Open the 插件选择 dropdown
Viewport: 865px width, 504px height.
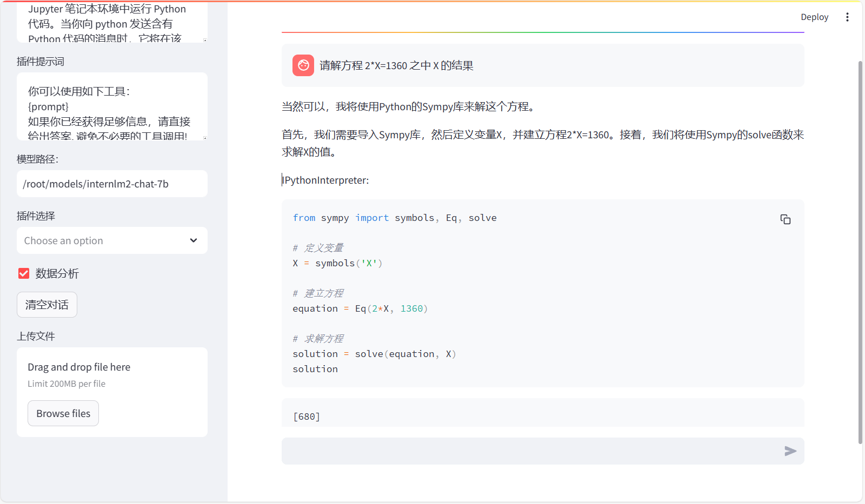[103, 241]
